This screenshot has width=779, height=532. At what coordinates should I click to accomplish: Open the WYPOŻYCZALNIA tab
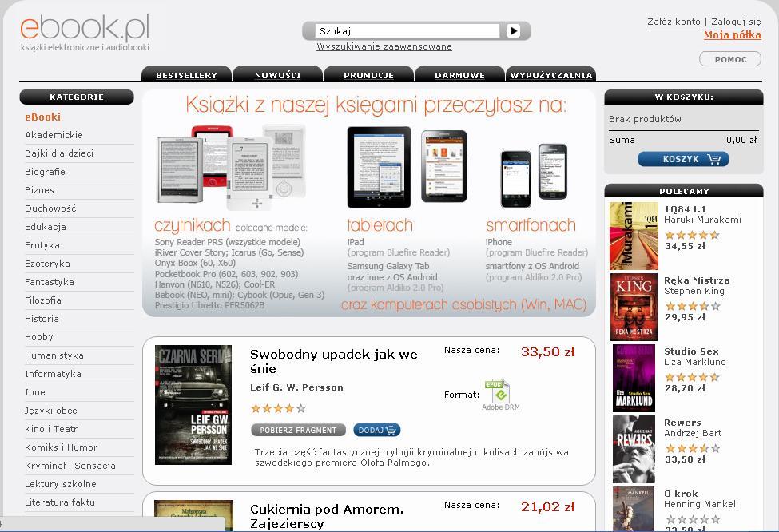(551, 74)
